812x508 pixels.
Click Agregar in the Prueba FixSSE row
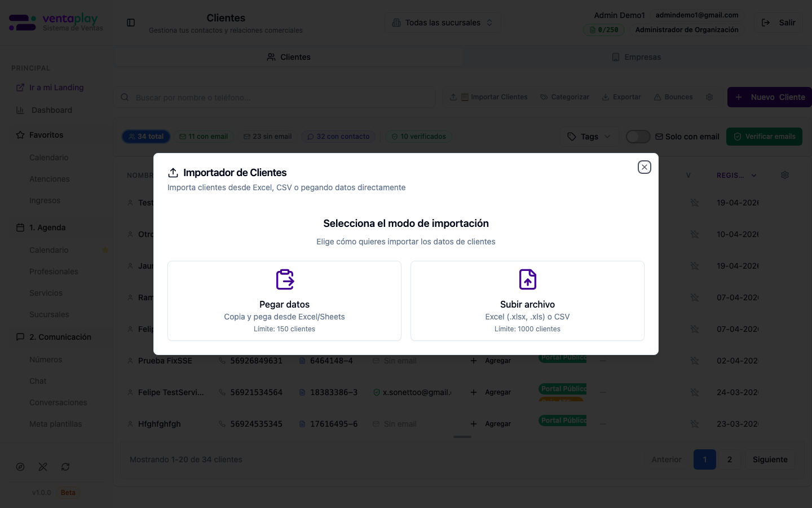point(491,361)
